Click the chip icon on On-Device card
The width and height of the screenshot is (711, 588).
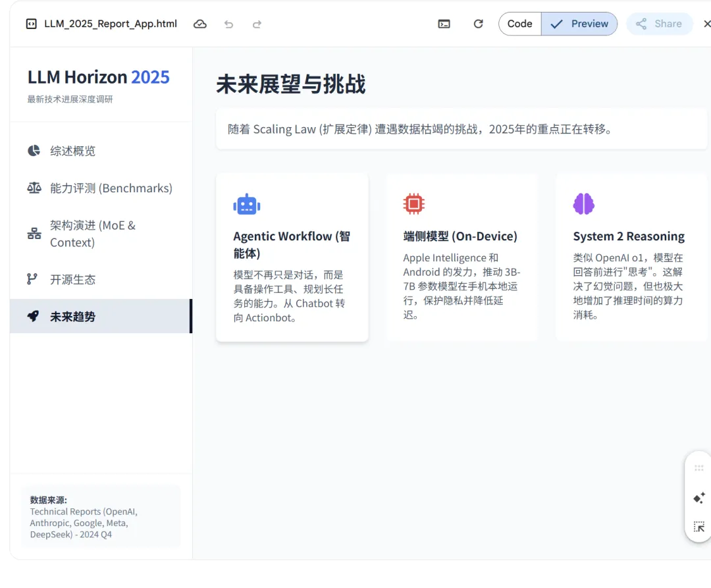pos(414,204)
